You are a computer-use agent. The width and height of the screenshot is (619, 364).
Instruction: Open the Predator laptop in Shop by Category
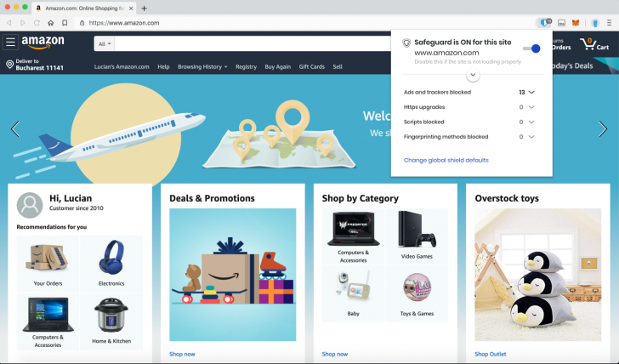(354, 230)
